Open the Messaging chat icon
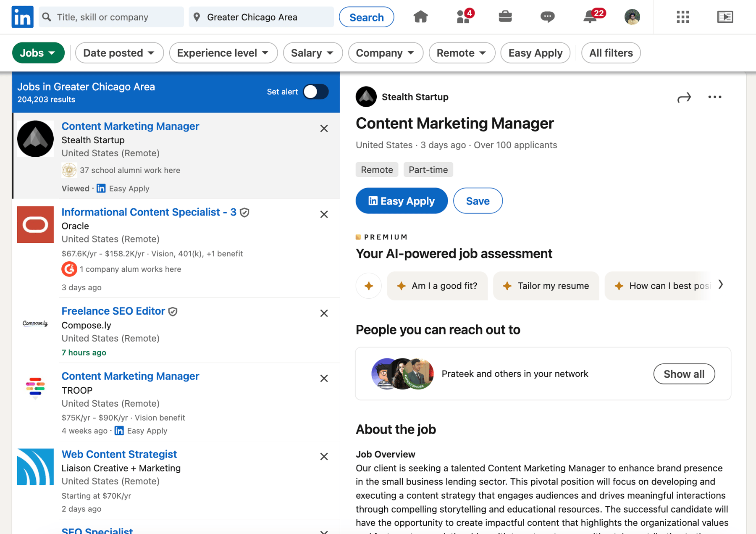Viewport: 756px width, 534px height. tap(547, 17)
